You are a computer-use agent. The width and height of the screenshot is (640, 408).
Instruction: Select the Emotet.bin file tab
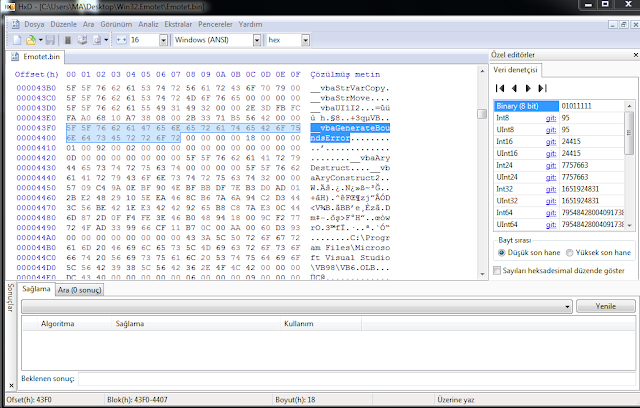35,57
